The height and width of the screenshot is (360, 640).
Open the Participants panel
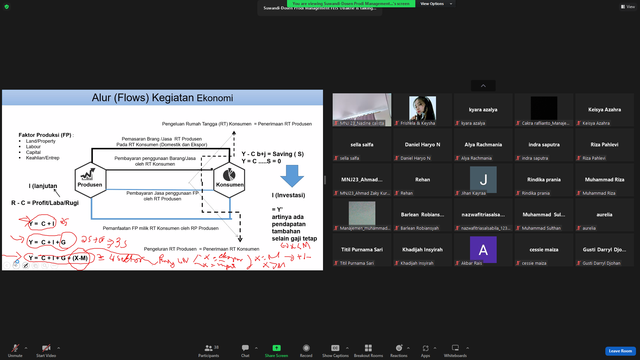point(209,350)
